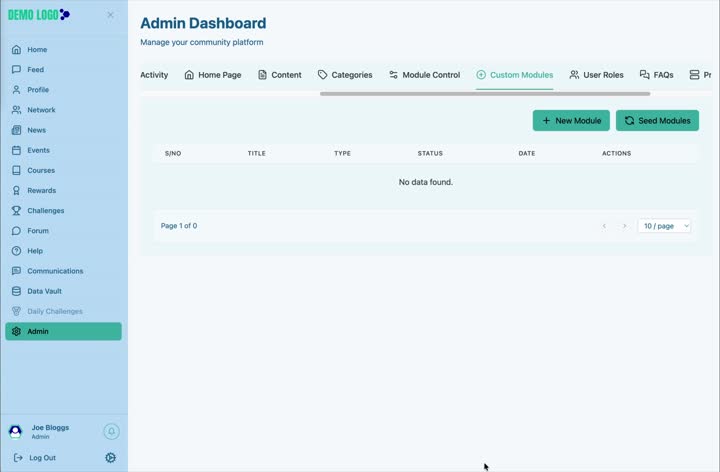
Task: Click the TITLE column header
Action: (257, 153)
